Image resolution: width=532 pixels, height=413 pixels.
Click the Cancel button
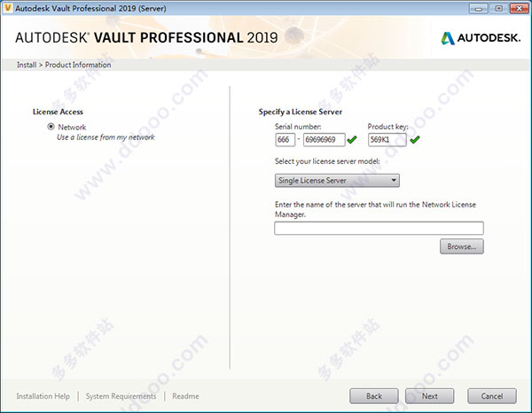(x=492, y=396)
